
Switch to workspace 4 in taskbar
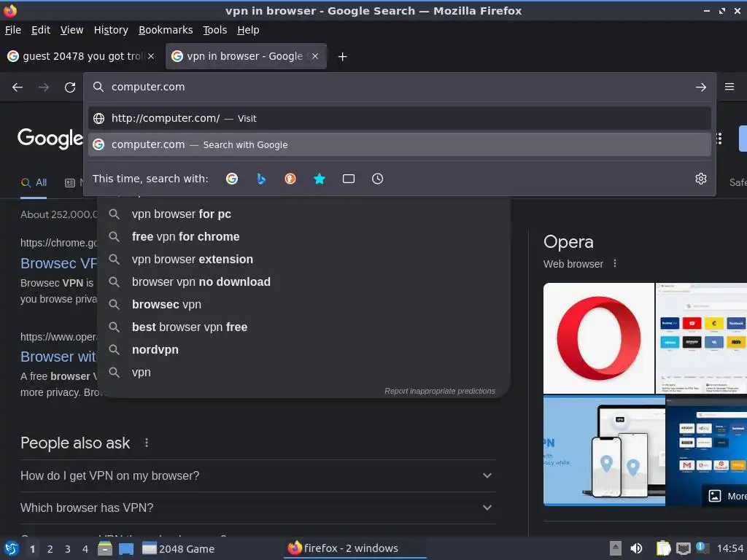click(85, 549)
